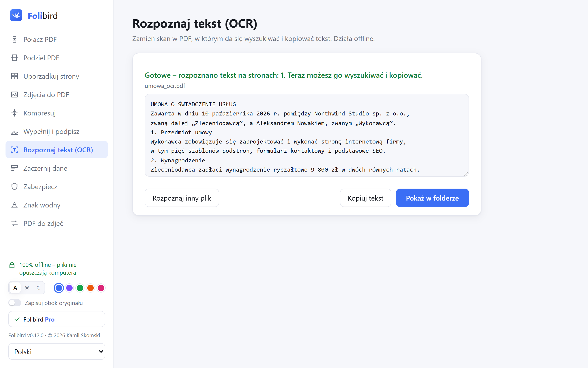This screenshot has height=368, width=588.
Task: Click the umowa_ocr.pdf file name
Action: pyautogui.click(x=165, y=86)
